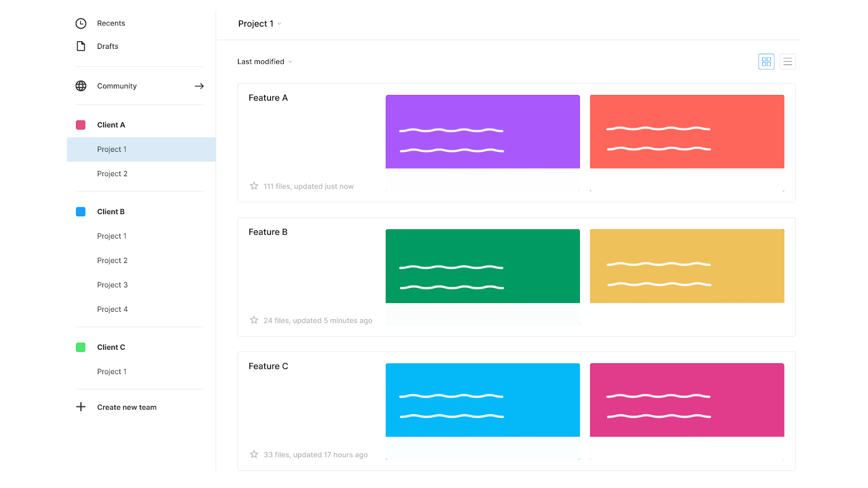Click the Community arrow icon
The image size is (868, 488).
[x=199, y=86]
